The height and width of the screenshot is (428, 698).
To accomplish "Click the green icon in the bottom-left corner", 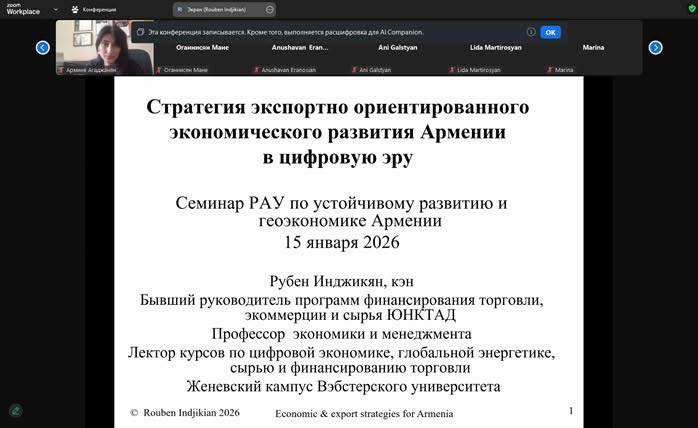I will point(15,410).
